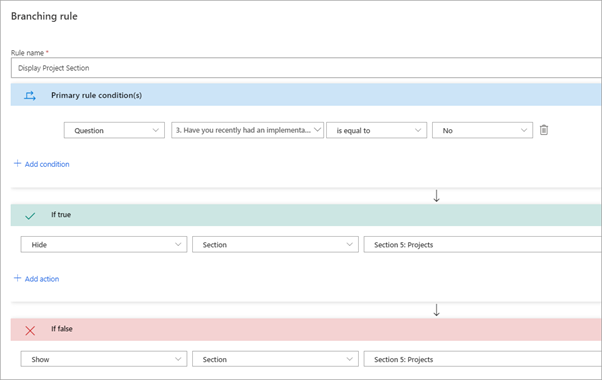
Task: Open the Question type dropdown
Action: tap(114, 131)
